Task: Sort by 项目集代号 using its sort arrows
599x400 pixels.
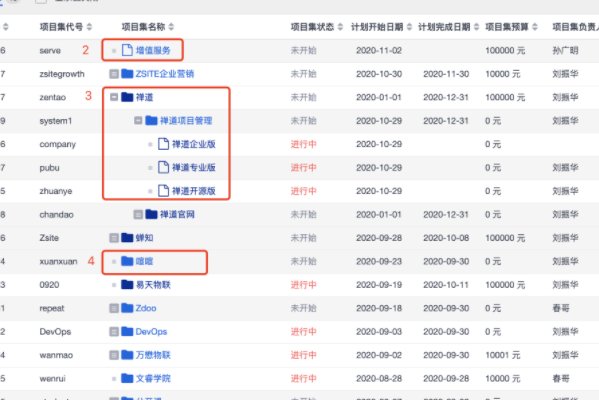Action: click(x=89, y=27)
